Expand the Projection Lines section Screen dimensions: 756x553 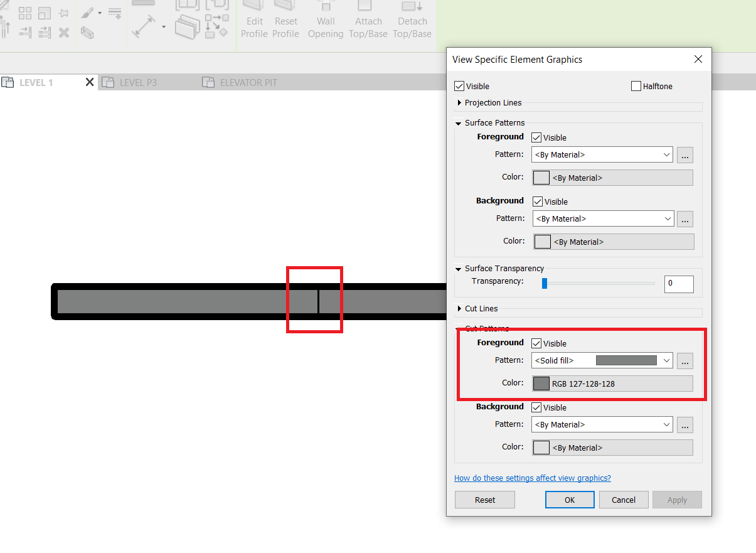[x=459, y=103]
